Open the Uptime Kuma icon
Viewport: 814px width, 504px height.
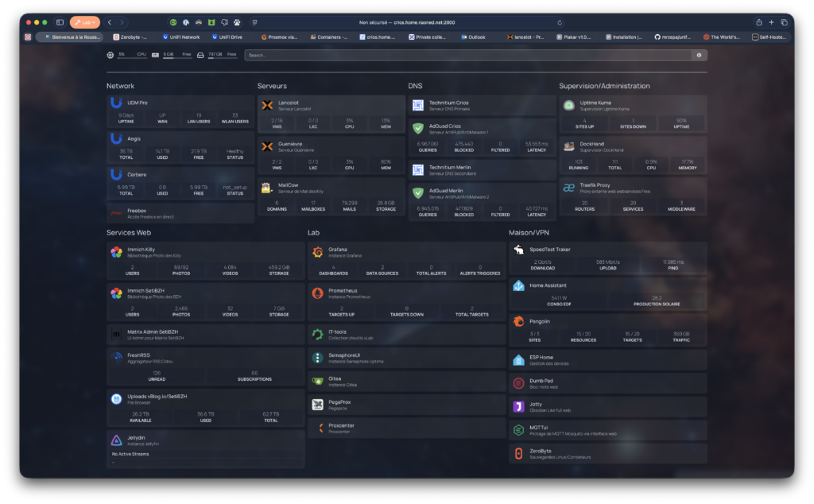click(569, 106)
